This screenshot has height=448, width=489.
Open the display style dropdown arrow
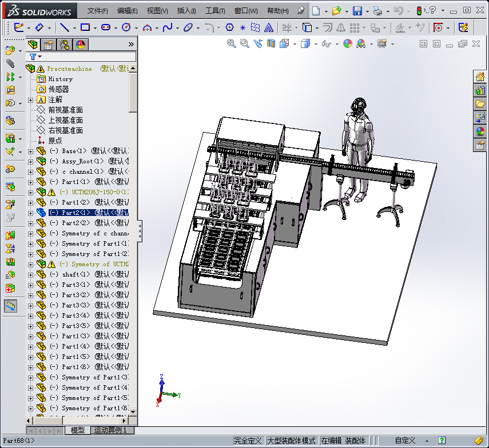pos(316,44)
